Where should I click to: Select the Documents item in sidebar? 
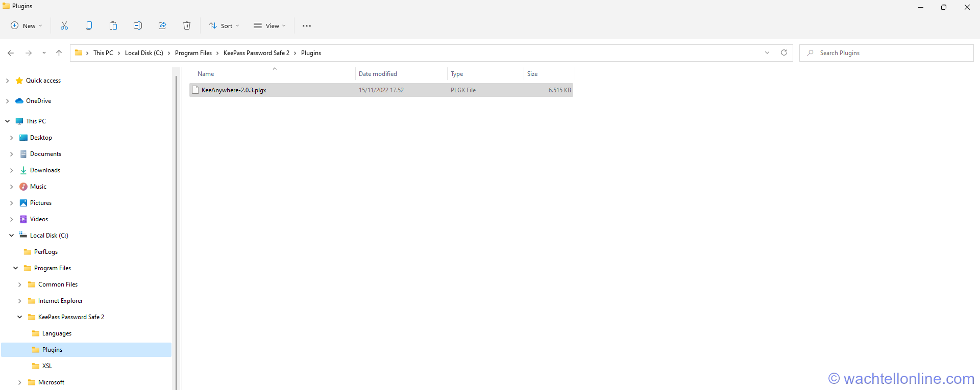pyautogui.click(x=45, y=154)
